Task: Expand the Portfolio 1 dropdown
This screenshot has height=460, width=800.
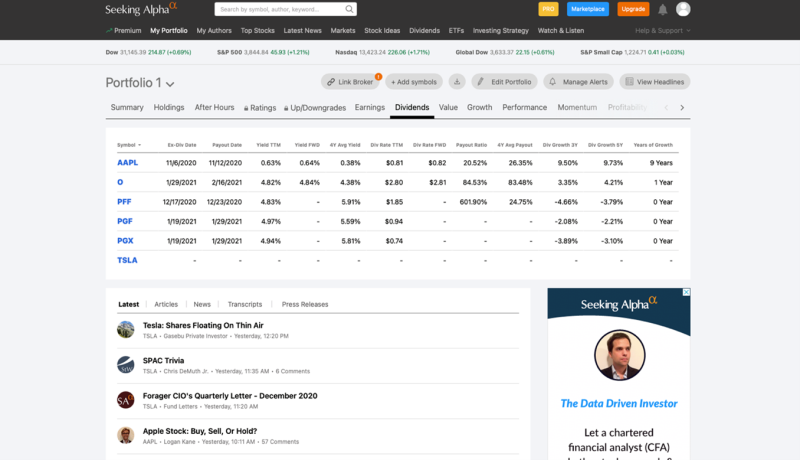Action: (x=170, y=84)
